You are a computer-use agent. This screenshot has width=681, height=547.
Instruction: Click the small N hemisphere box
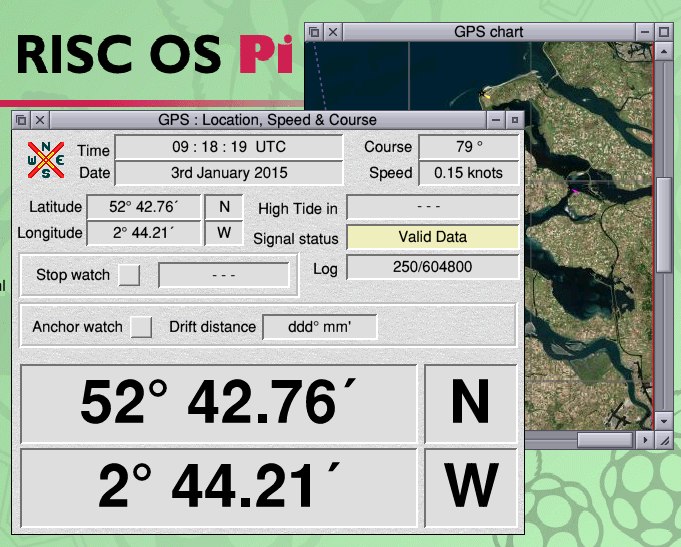(224, 207)
